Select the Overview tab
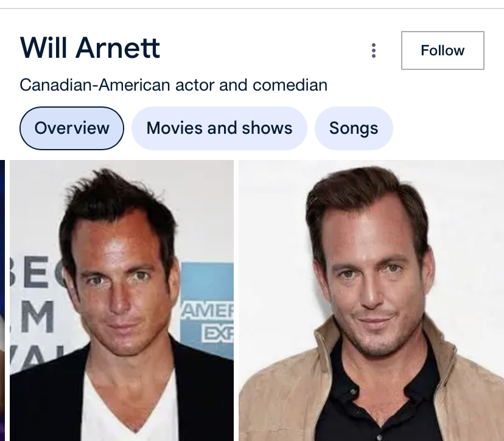This screenshot has width=504, height=441. 72,128
